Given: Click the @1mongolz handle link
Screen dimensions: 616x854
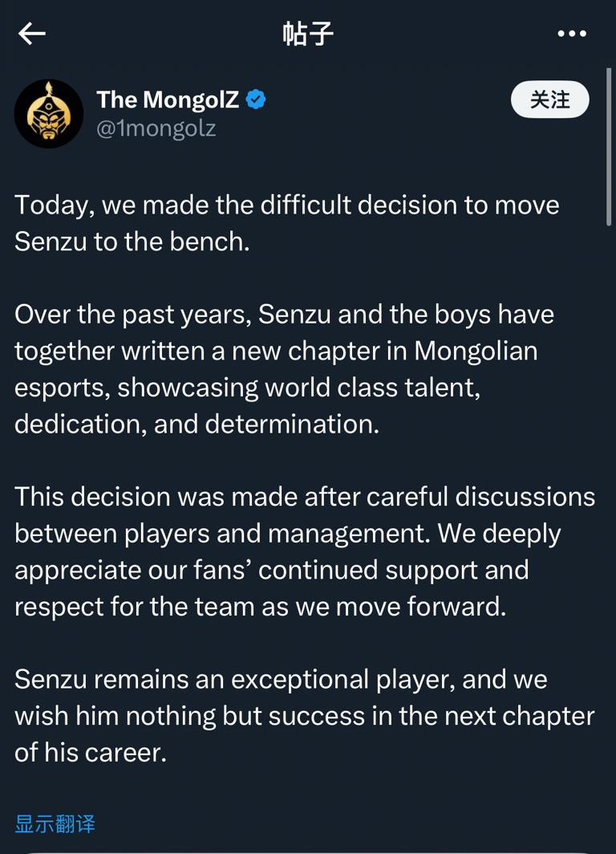Looking at the screenshot, I should 156,127.
